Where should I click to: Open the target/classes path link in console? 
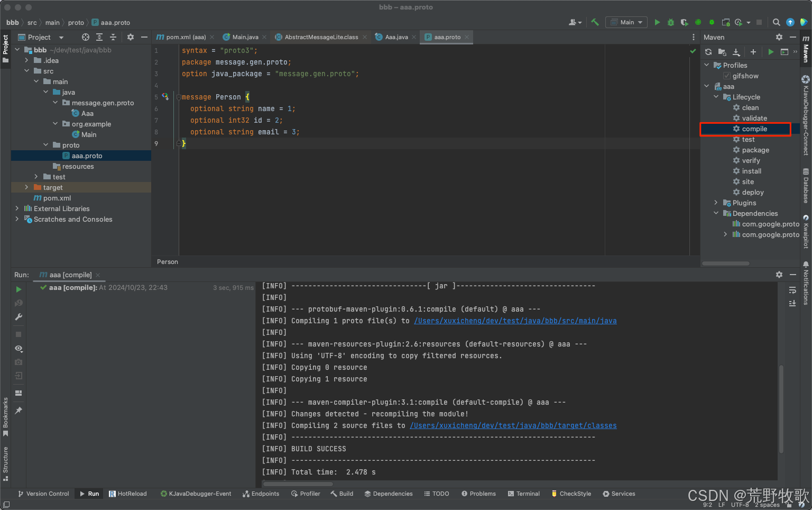513,426
